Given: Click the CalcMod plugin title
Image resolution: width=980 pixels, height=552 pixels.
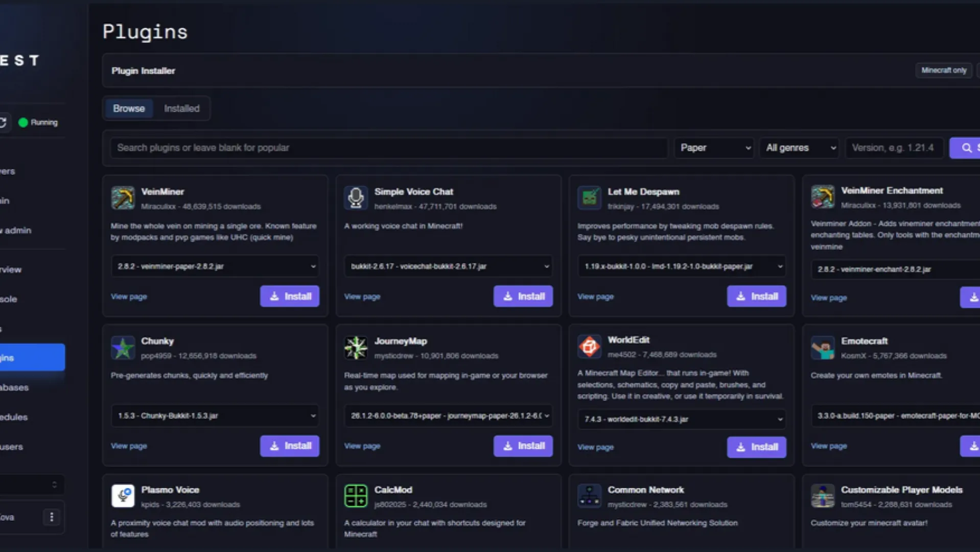Looking at the screenshot, I should coord(393,490).
